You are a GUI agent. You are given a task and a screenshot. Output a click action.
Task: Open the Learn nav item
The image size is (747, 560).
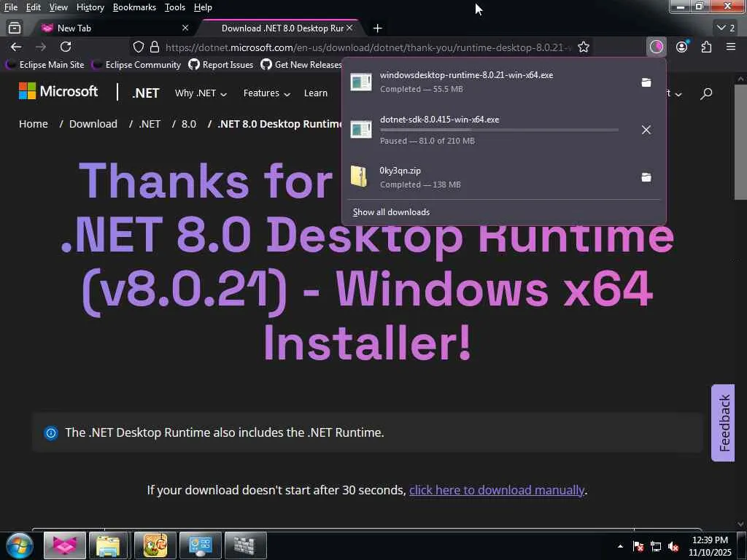(x=316, y=93)
